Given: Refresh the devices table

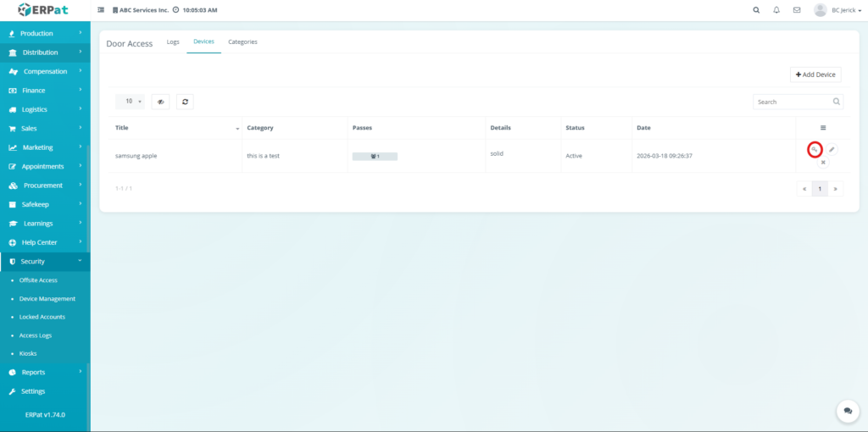Looking at the screenshot, I should [184, 102].
